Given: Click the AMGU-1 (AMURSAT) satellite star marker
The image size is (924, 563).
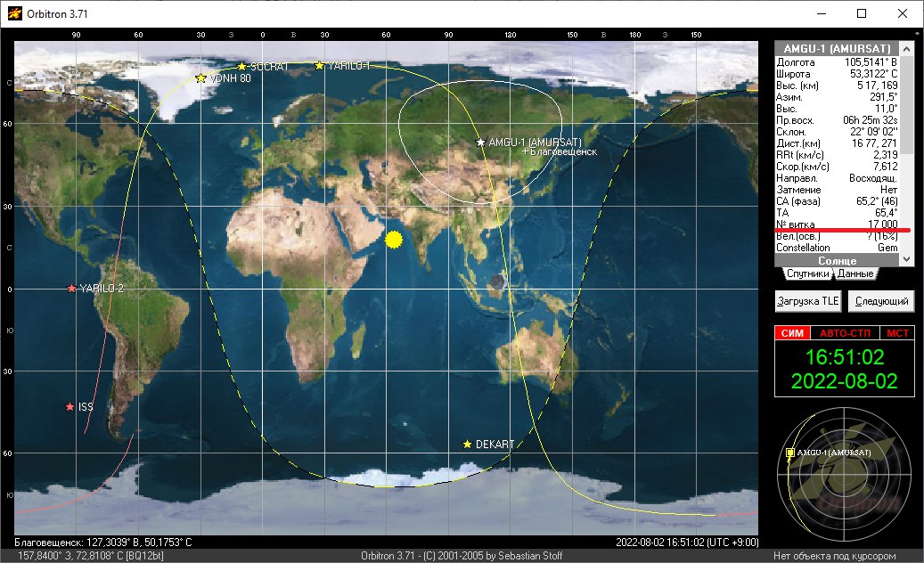Looking at the screenshot, I should point(481,143).
